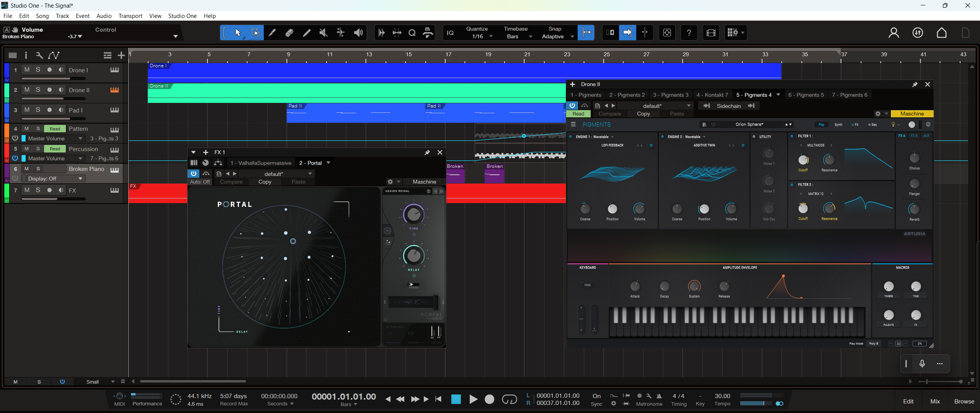Viewport: 980px width, 413px height.
Task: Open Drone II preset default* dropdown
Action: click(x=655, y=106)
